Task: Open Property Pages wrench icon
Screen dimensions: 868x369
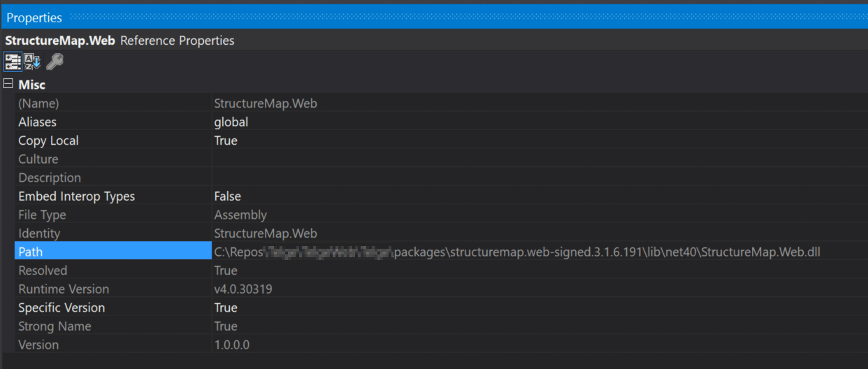Action: (x=55, y=61)
